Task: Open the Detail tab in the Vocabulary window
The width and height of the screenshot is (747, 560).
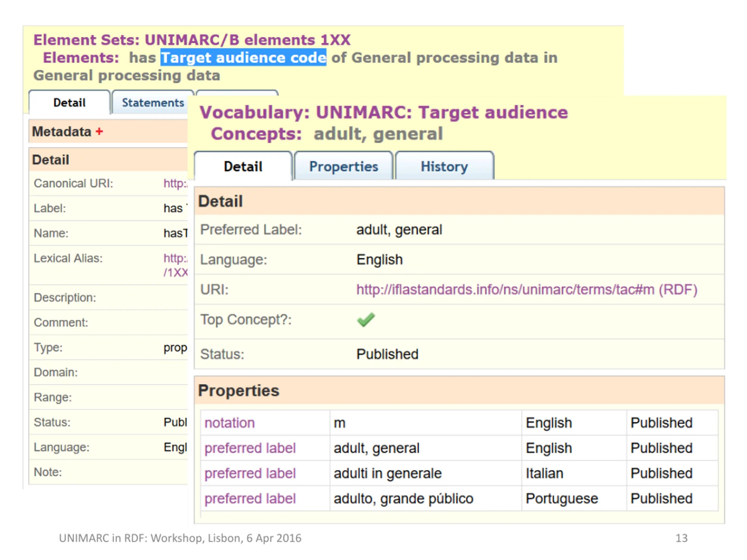Action: coord(243,167)
